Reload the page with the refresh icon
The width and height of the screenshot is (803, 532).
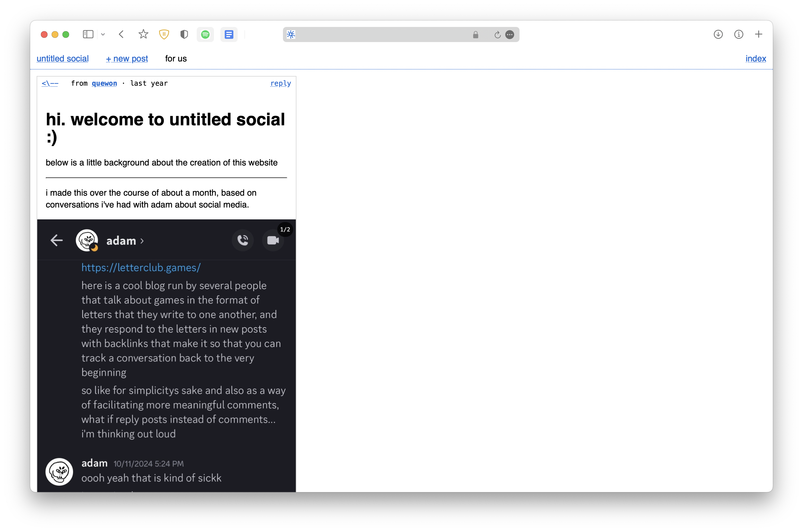click(x=497, y=34)
